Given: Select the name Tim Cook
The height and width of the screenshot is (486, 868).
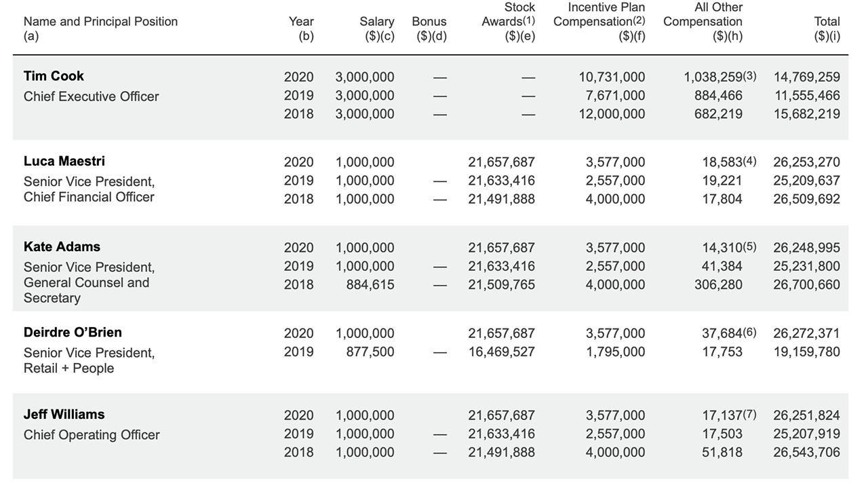Looking at the screenshot, I should 54,76.
